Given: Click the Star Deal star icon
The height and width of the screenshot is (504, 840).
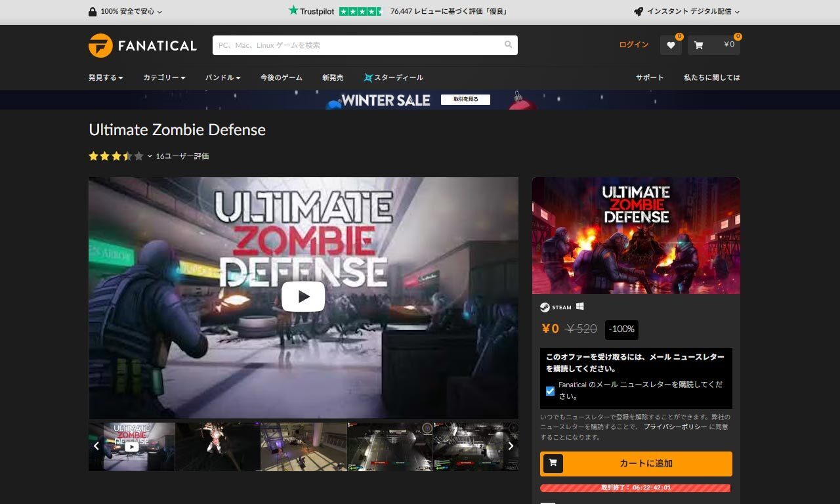Looking at the screenshot, I should [368, 77].
